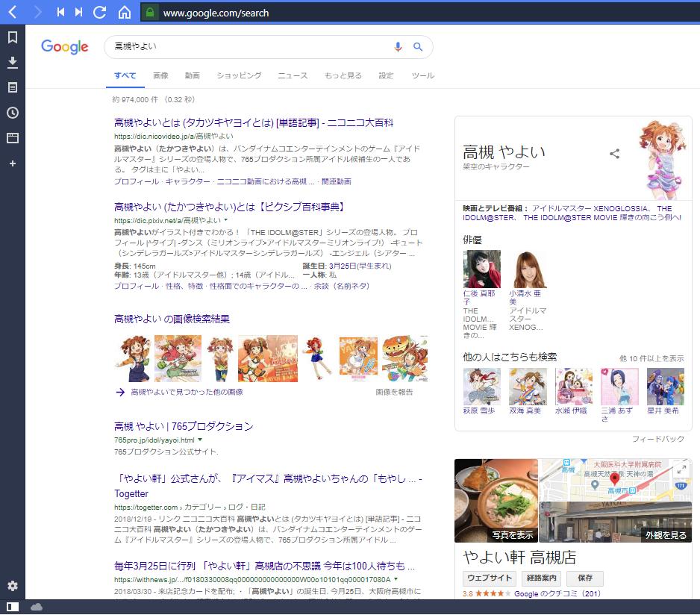Open browser settings gear icon

coord(13,586)
